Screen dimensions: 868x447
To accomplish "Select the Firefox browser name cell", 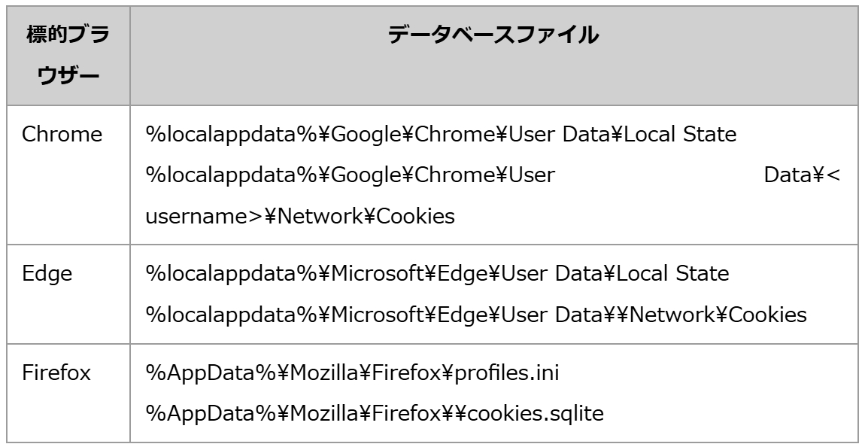I will pyautogui.click(x=56, y=373).
